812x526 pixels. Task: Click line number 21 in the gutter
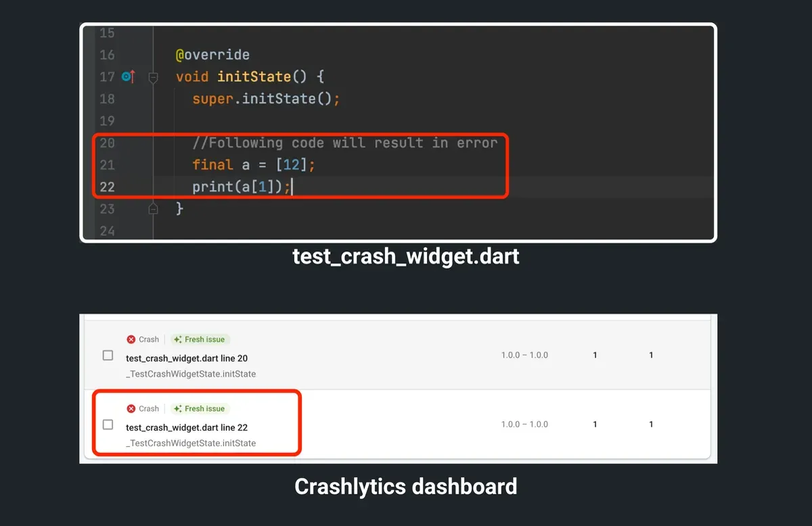pyautogui.click(x=108, y=165)
